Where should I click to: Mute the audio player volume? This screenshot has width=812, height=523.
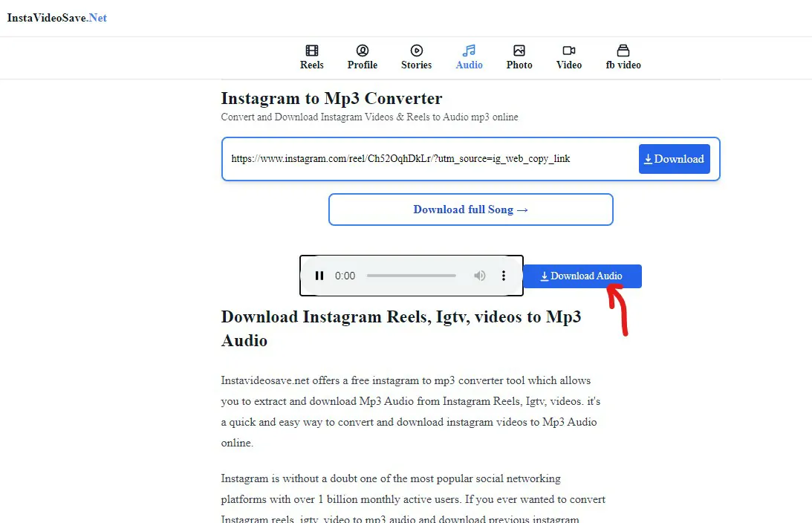click(x=480, y=276)
